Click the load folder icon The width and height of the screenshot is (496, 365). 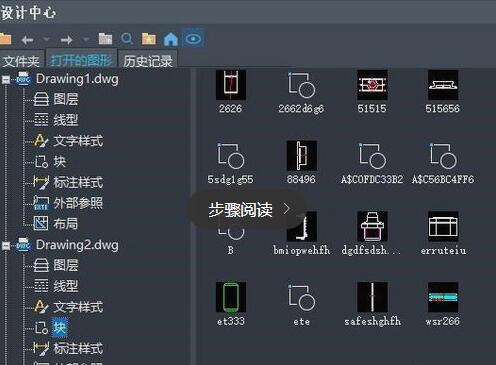(x=5, y=39)
